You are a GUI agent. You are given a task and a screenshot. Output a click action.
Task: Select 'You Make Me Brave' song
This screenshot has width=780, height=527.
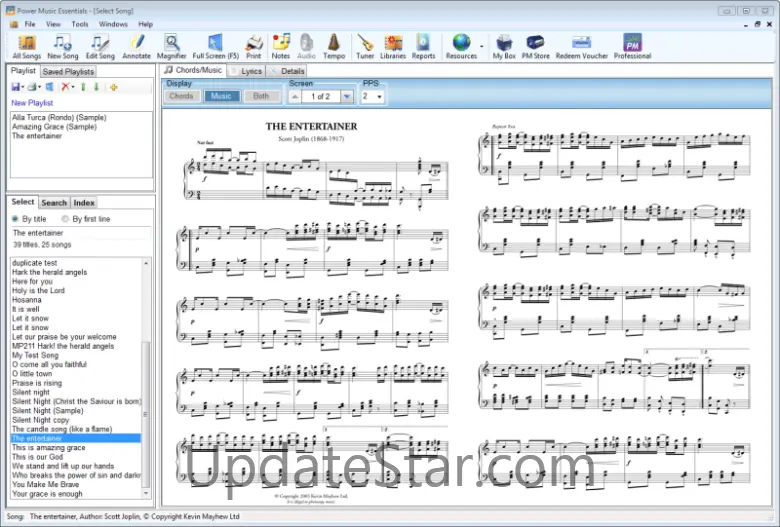tap(45, 484)
